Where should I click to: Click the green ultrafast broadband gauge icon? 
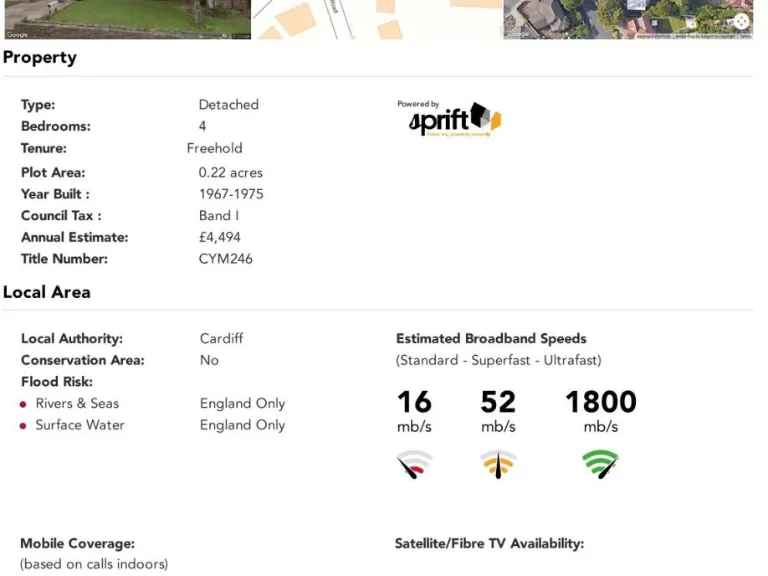[601, 463]
